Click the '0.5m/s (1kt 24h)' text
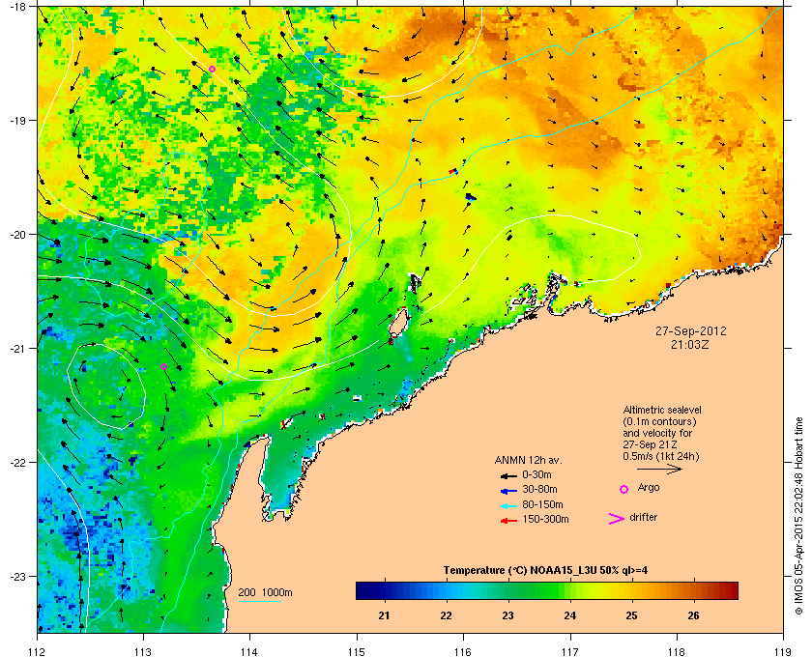This screenshot has width=812, height=657. pyautogui.click(x=661, y=457)
